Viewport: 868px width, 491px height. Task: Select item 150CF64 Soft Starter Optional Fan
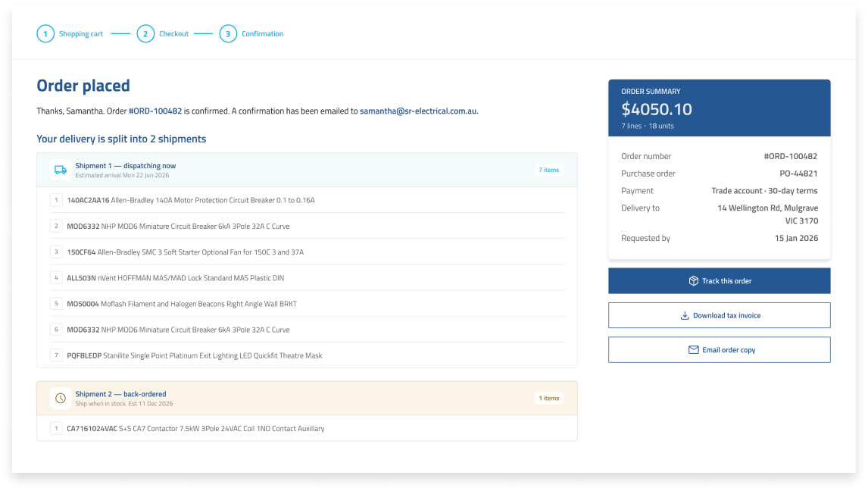[307, 252]
